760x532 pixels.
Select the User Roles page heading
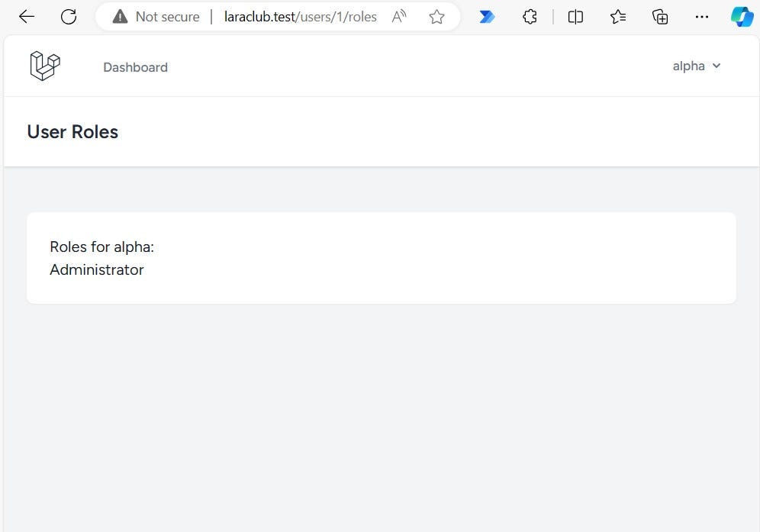pos(72,131)
